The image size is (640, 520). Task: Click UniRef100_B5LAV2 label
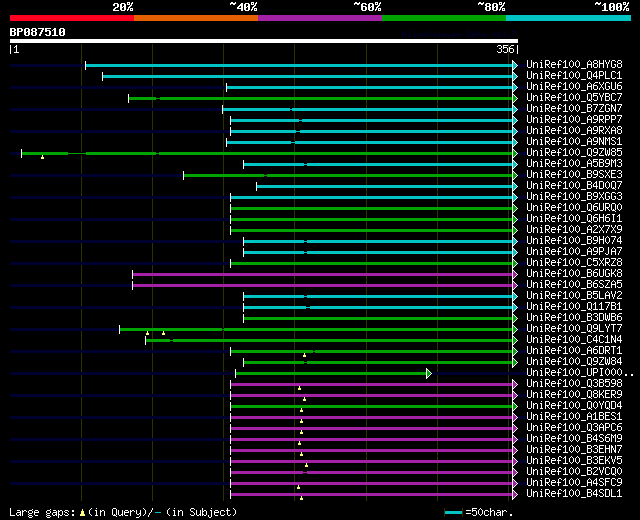point(574,296)
